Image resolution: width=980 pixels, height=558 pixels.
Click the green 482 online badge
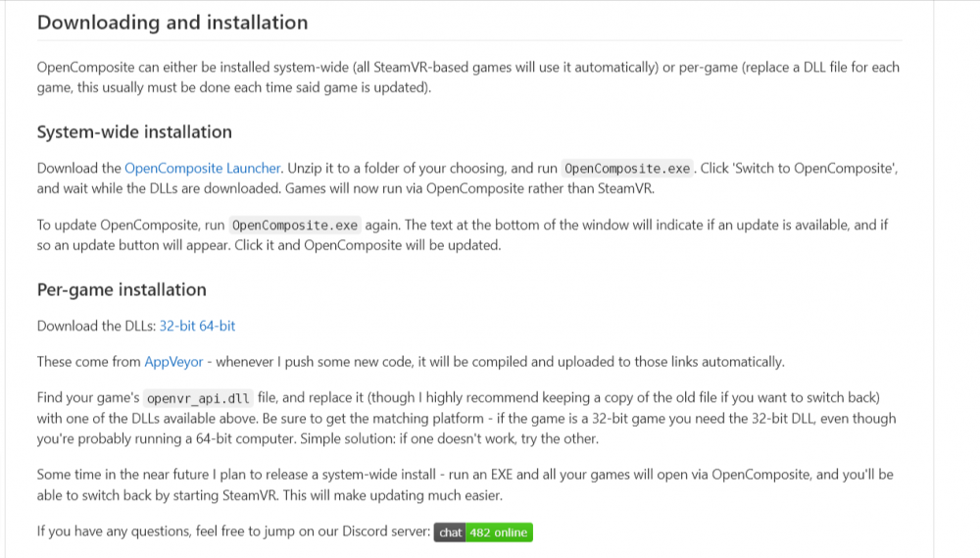point(499,533)
